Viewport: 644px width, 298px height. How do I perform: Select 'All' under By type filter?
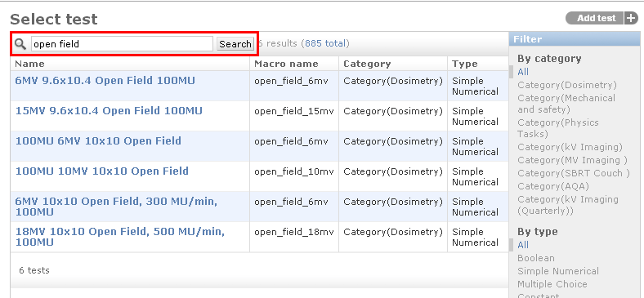tap(523, 245)
